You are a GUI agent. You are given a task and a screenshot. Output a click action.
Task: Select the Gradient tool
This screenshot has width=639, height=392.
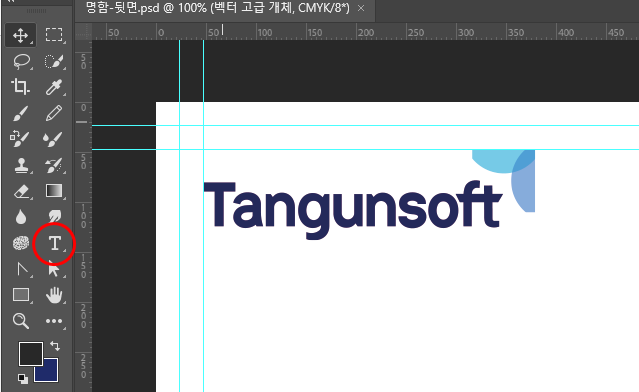click(54, 191)
